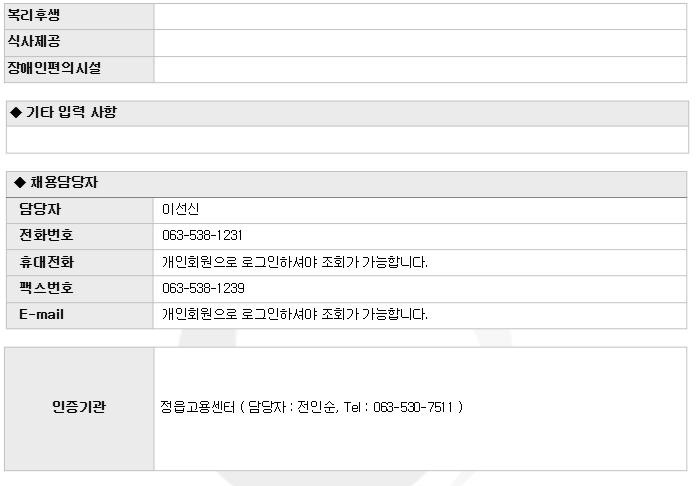The height and width of the screenshot is (486, 696).
Task: Select the fax number 063-538-1239
Action: tap(203, 288)
